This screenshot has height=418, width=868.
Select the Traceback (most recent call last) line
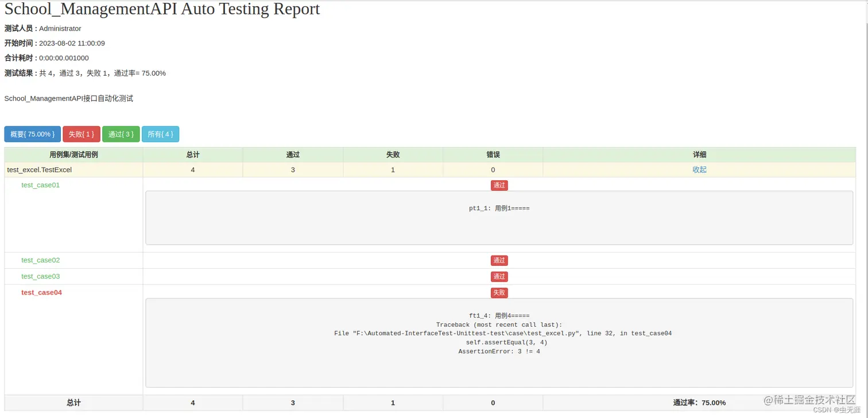(499, 324)
